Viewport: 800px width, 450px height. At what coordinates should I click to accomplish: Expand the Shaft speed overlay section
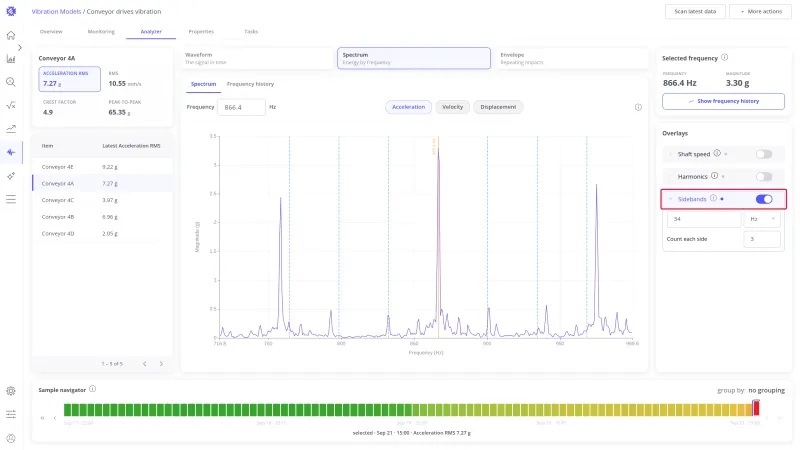coord(670,154)
